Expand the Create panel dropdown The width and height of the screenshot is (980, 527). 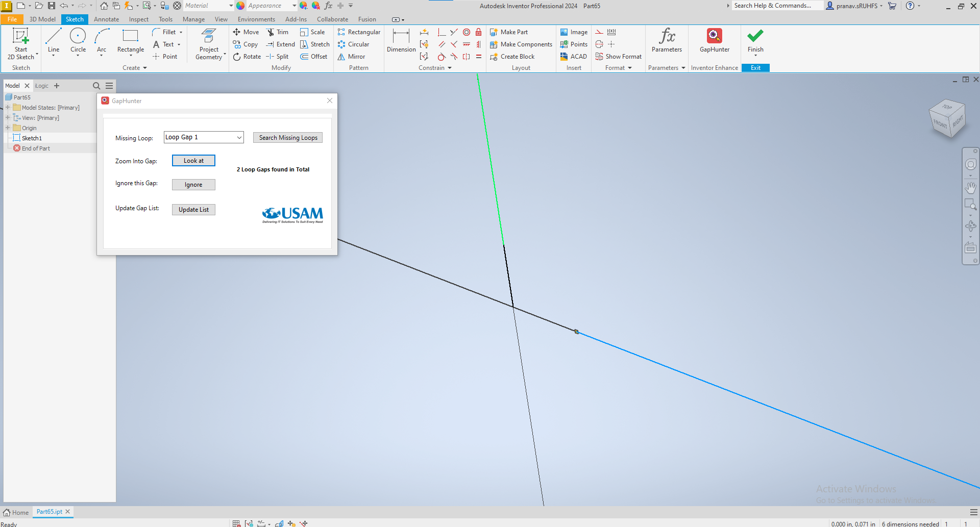(135, 68)
